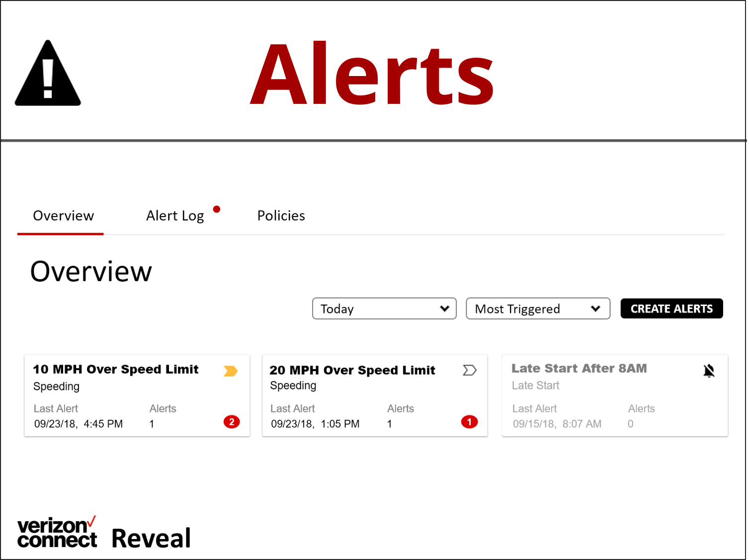Image resolution: width=749 pixels, height=560 pixels.
Task: Click the Overview page heading
Action: point(91,271)
